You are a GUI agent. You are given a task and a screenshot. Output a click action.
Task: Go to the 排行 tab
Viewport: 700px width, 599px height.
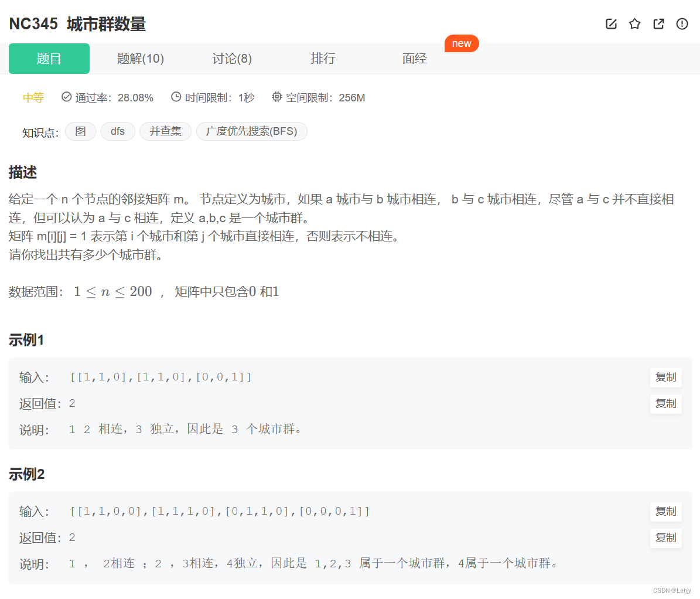click(x=323, y=59)
